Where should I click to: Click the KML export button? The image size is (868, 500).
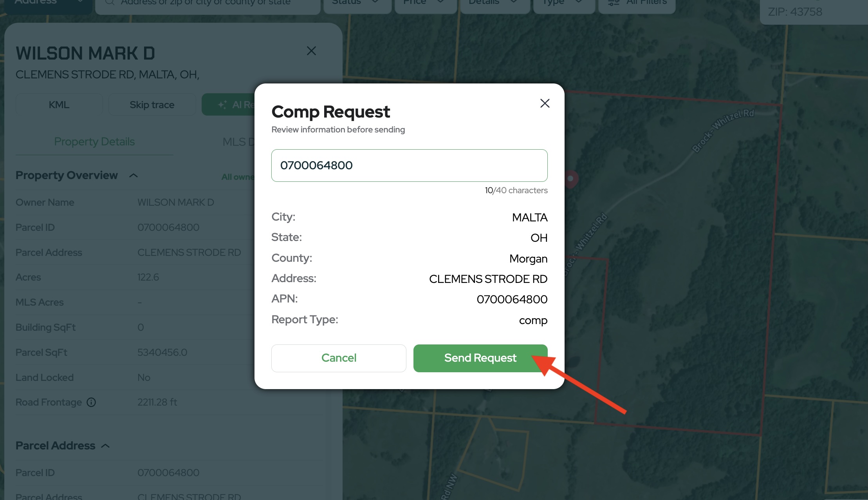(x=59, y=105)
